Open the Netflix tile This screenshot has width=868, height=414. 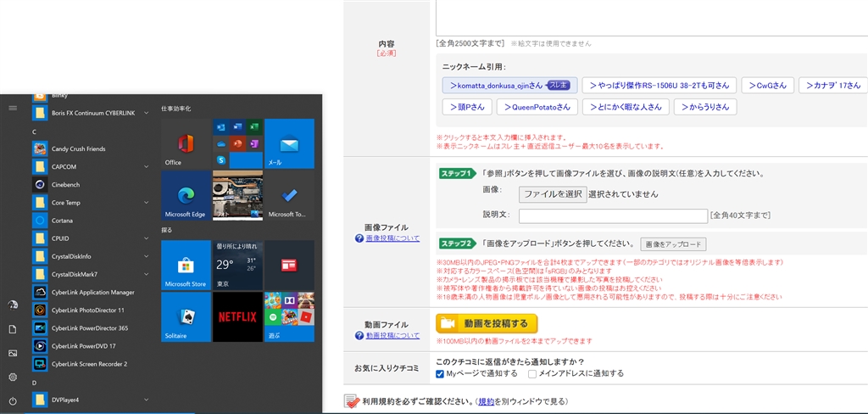pos(238,317)
